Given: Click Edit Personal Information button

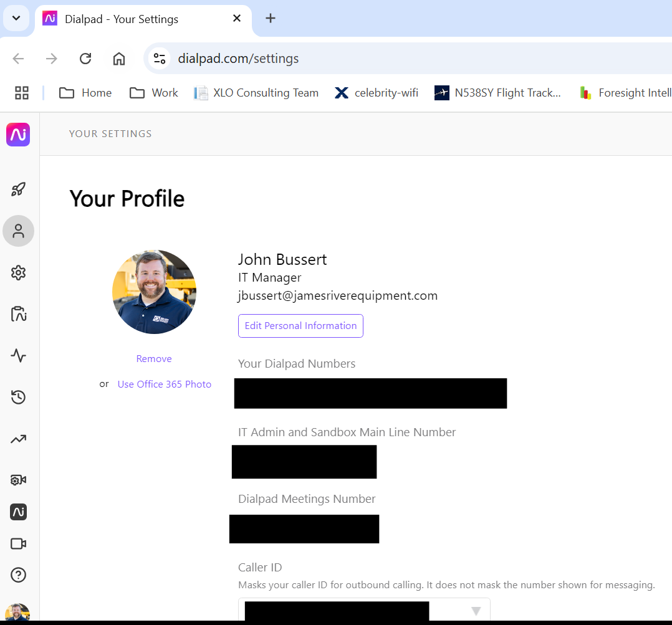Looking at the screenshot, I should pyautogui.click(x=300, y=326).
